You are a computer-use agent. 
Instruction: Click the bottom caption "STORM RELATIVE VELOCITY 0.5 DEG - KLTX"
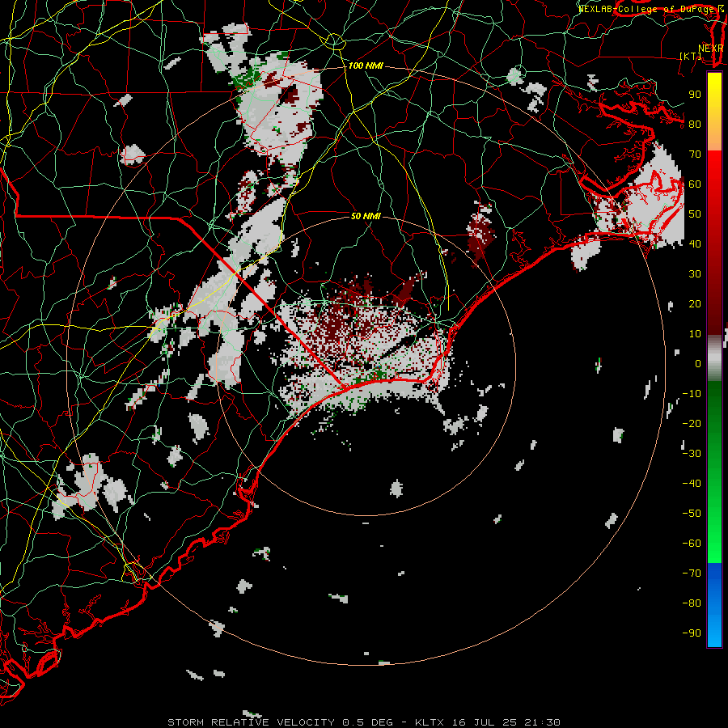pos(307,722)
